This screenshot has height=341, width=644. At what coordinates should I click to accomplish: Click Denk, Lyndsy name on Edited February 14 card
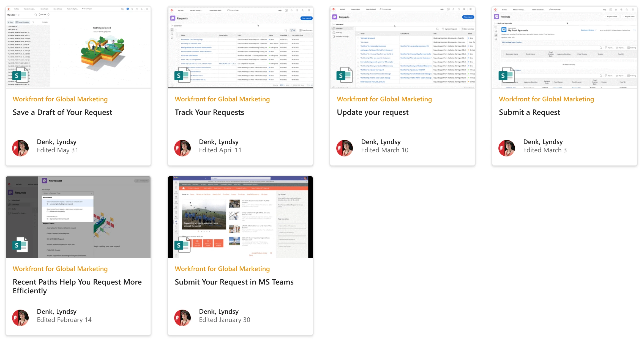(x=57, y=312)
